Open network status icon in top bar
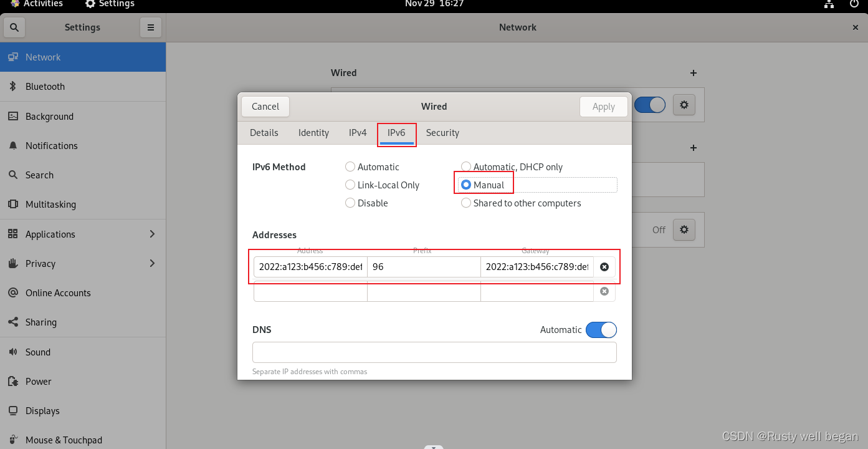This screenshot has width=868, height=449. pyautogui.click(x=829, y=4)
